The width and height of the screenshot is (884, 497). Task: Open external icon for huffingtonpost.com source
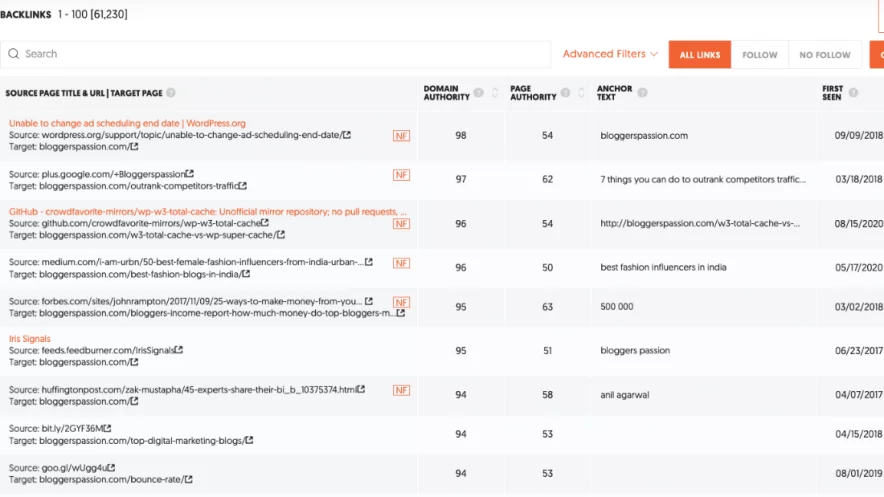361,389
